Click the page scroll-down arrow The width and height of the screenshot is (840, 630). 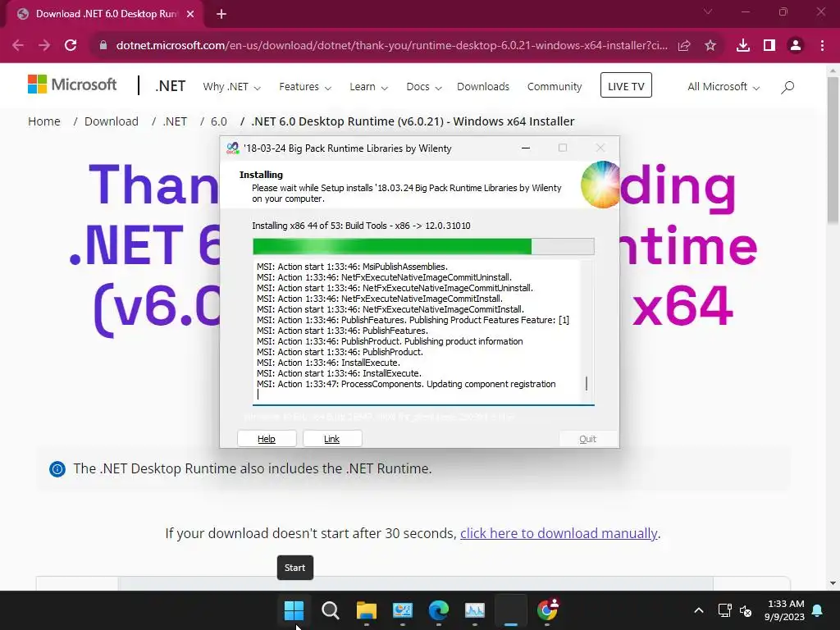point(833,583)
